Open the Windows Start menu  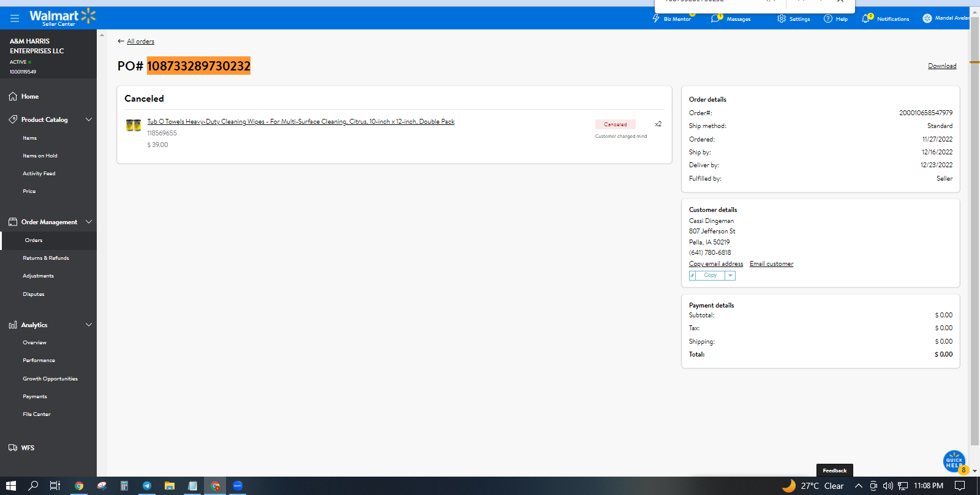(x=11, y=486)
